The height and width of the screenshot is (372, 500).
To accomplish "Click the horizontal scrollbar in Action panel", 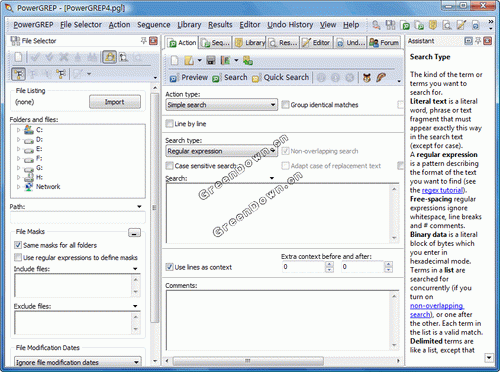I will [248, 361].
